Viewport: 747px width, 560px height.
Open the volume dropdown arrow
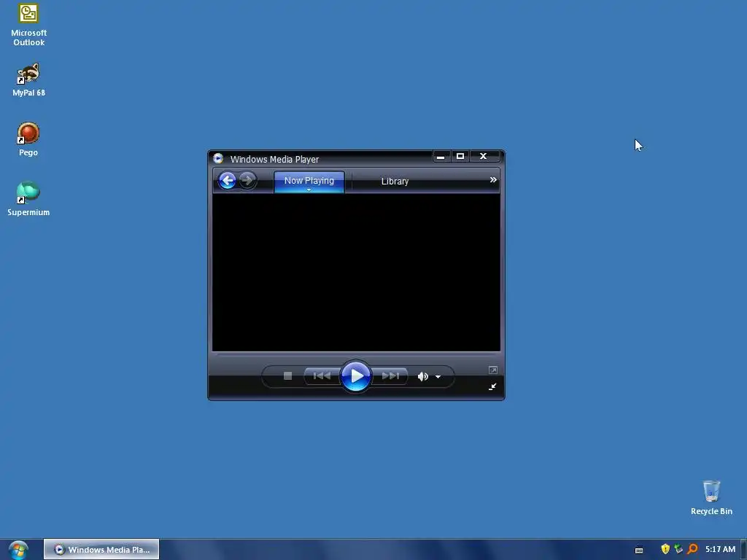click(x=438, y=377)
